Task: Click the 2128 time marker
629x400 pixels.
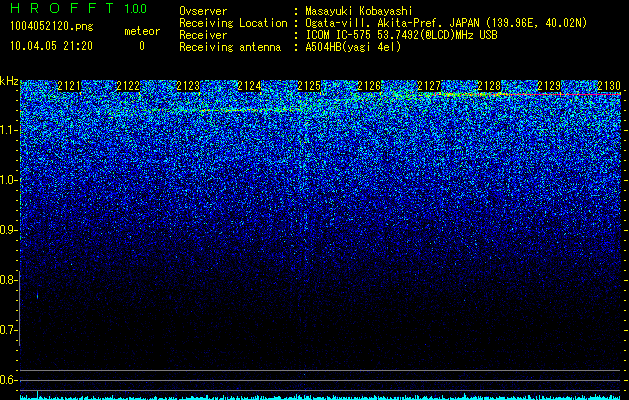Action: [x=489, y=86]
